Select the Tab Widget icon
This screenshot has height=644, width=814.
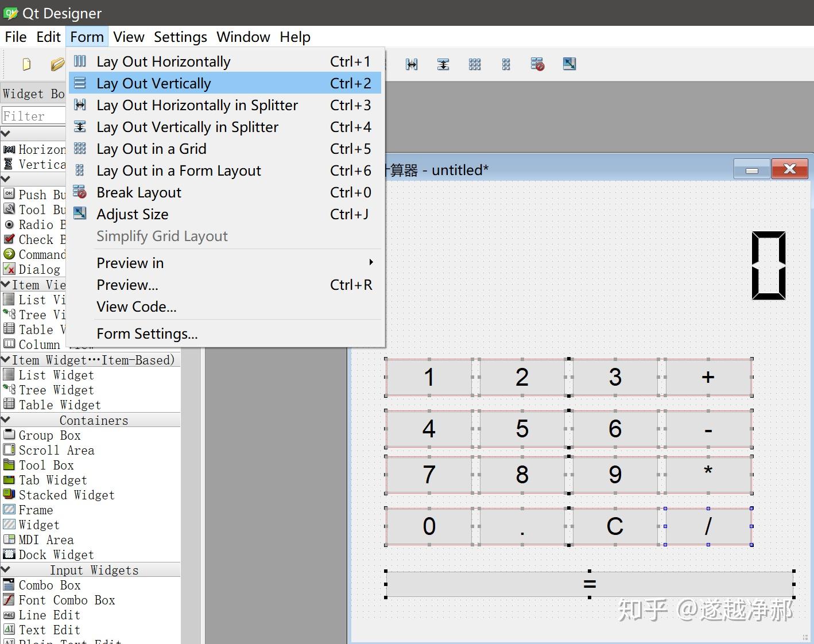click(x=9, y=479)
